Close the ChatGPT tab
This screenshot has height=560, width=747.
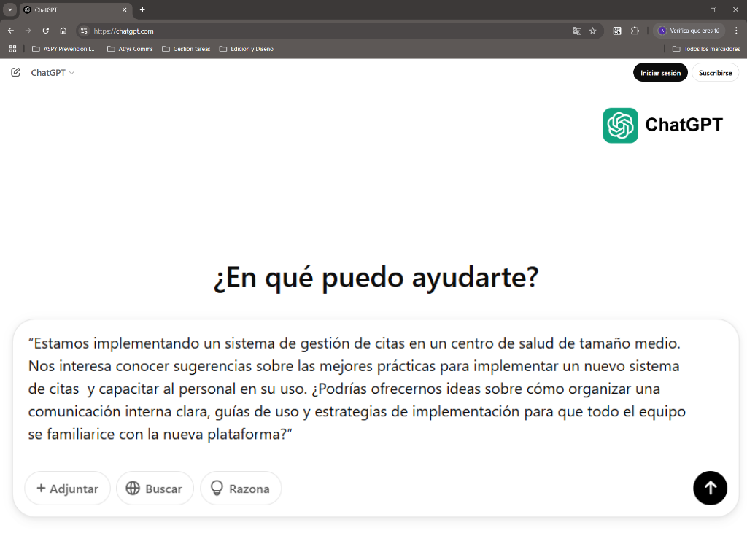(x=124, y=10)
